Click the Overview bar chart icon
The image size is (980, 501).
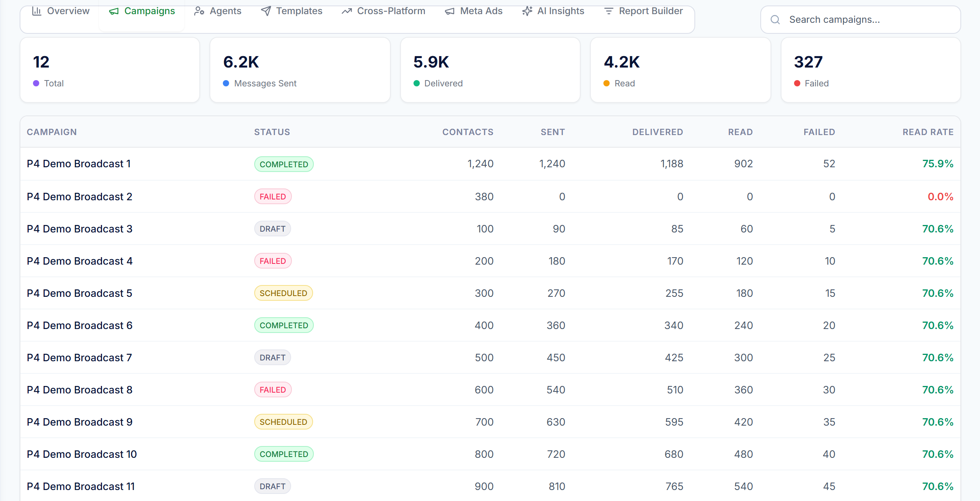pos(36,11)
